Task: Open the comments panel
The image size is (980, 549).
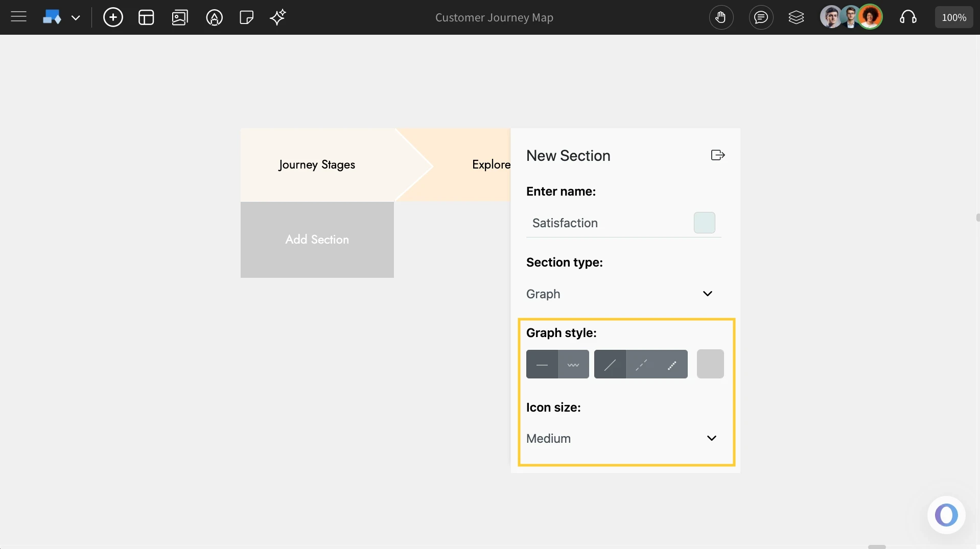Action: click(761, 17)
